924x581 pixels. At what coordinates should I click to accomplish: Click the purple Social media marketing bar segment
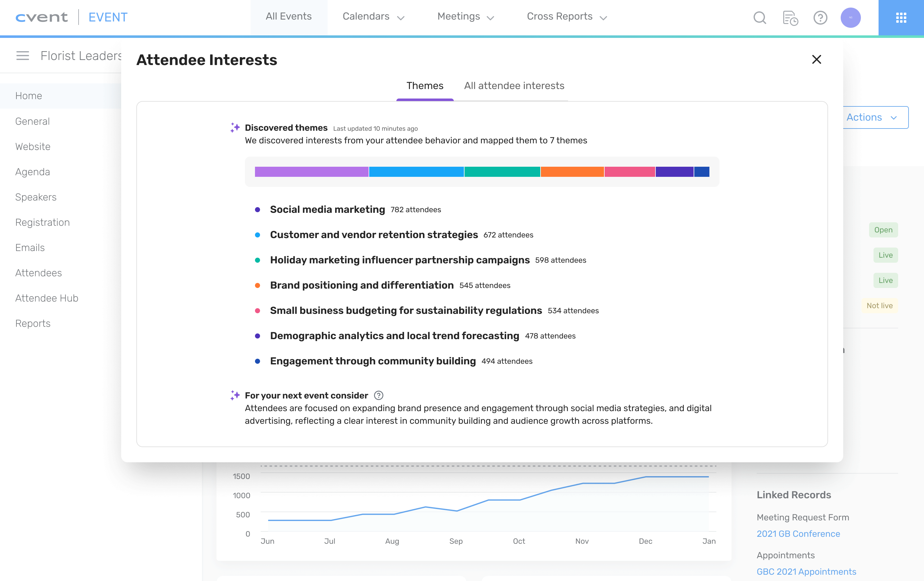click(311, 172)
